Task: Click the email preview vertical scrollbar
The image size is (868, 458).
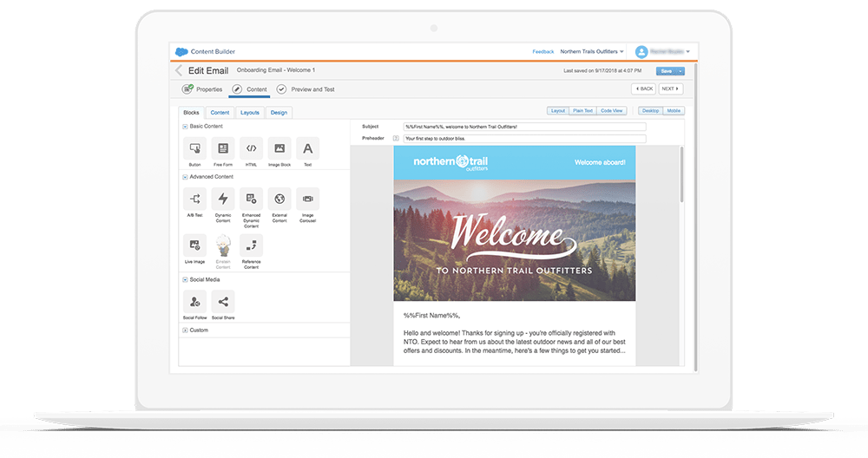Action: click(x=681, y=174)
